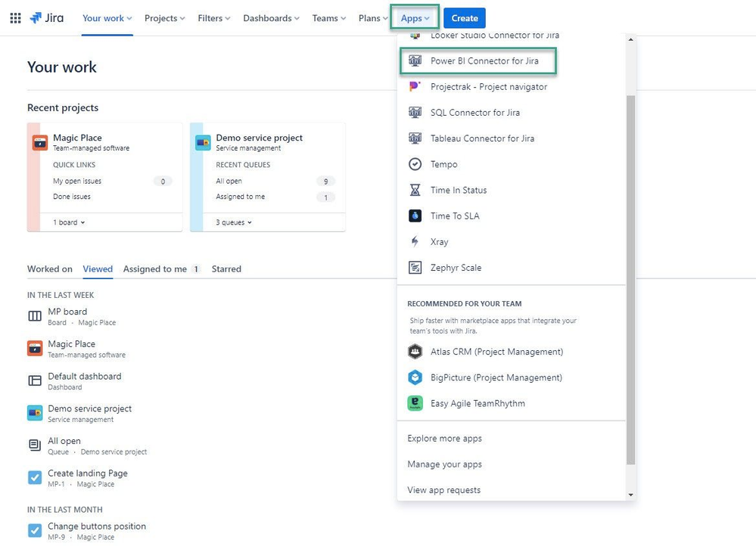Click Demo service project icon in Viewed list
The height and width of the screenshot is (546, 756).
35,413
